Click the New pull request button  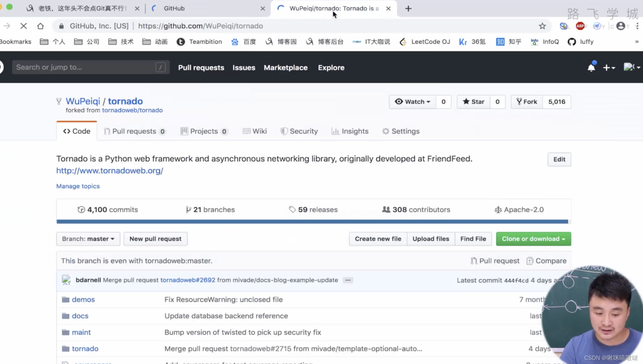155,239
